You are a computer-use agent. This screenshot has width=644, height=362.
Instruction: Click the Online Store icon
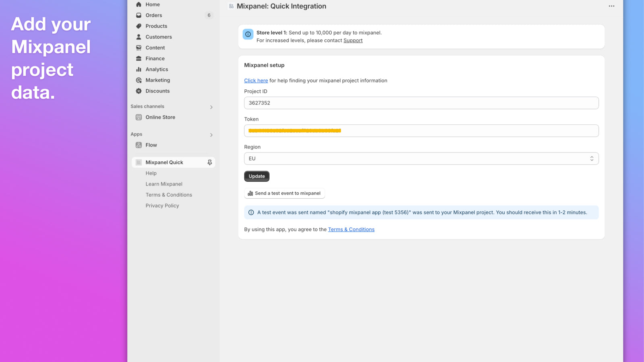click(x=138, y=117)
